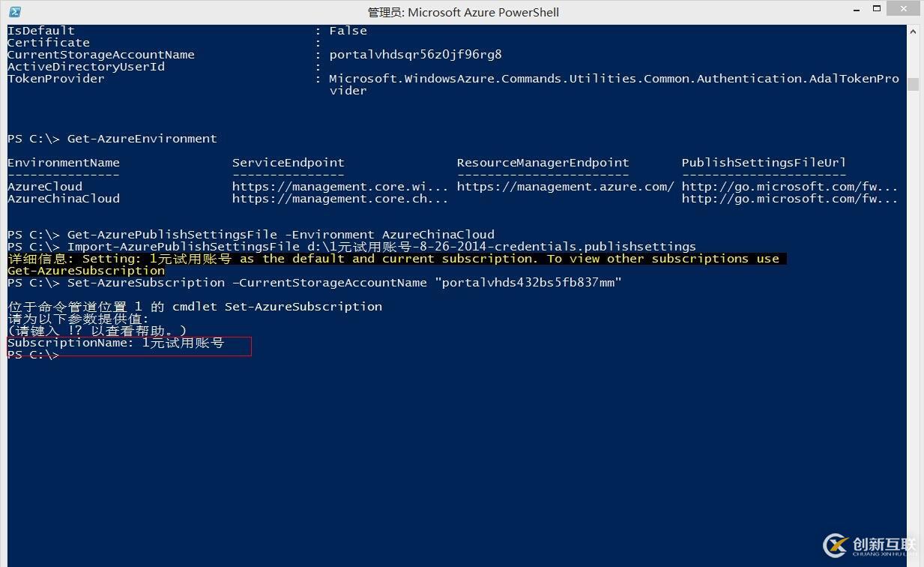The height and width of the screenshot is (567, 924).
Task: Click the https://management.azure.com/ endpoint
Action: (x=566, y=187)
